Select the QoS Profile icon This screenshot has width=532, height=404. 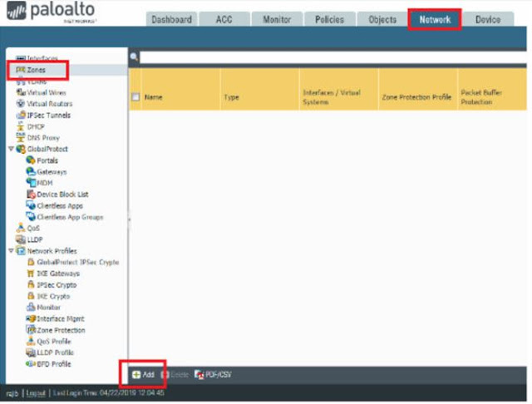point(31,341)
